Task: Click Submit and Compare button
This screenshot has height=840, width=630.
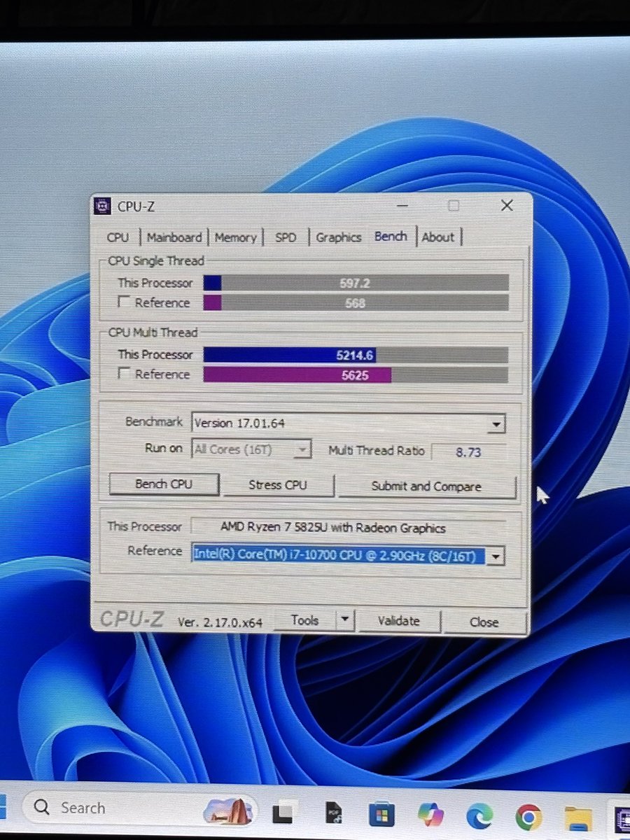Action: (x=426, y=486)
